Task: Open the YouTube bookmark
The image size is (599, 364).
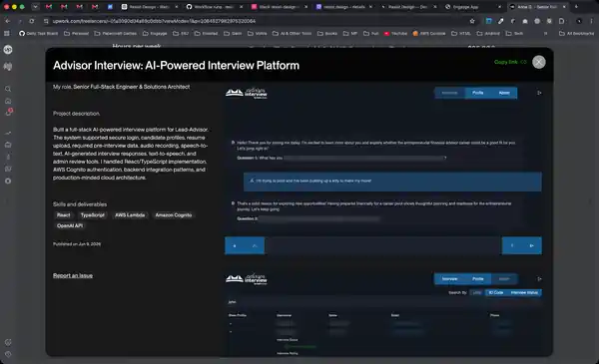Action: [395, 34]
